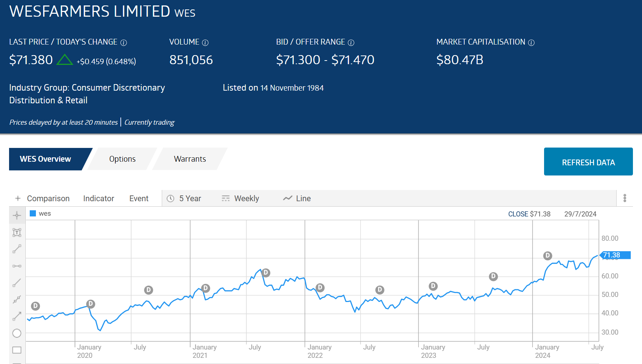The image size is (642, 364).
Task: Select the horizontal line tool
Action: pos(17,266)
